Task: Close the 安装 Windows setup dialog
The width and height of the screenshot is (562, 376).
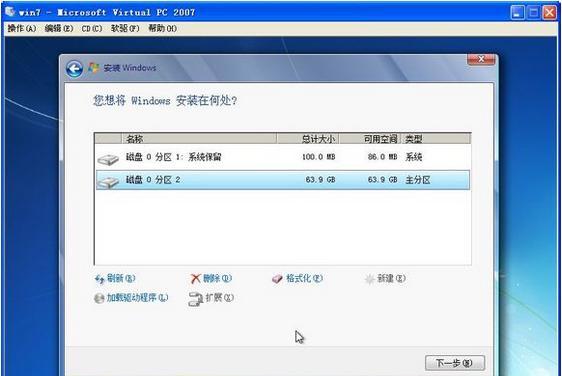Action: click(x=481, y=59)
